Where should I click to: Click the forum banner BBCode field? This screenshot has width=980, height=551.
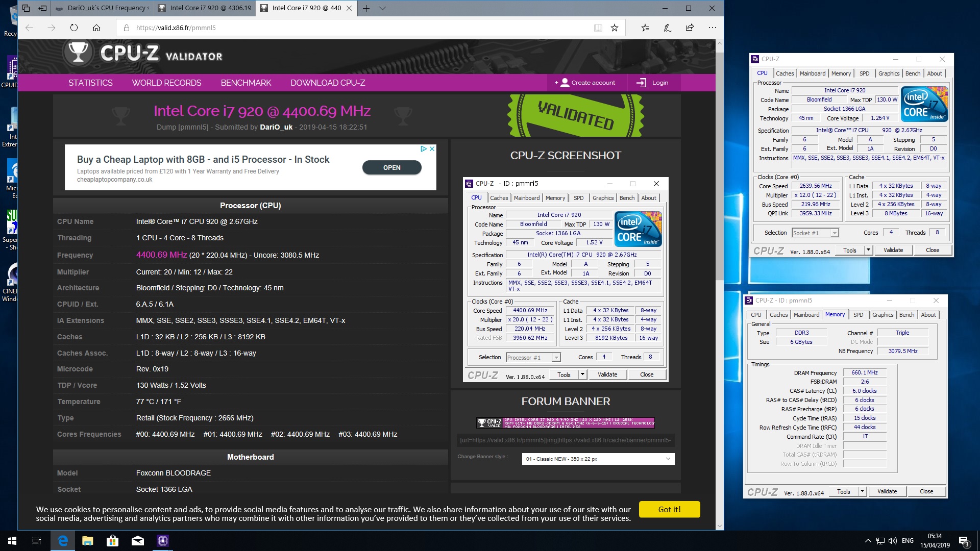pyautogui.click(x=566, y=440)
